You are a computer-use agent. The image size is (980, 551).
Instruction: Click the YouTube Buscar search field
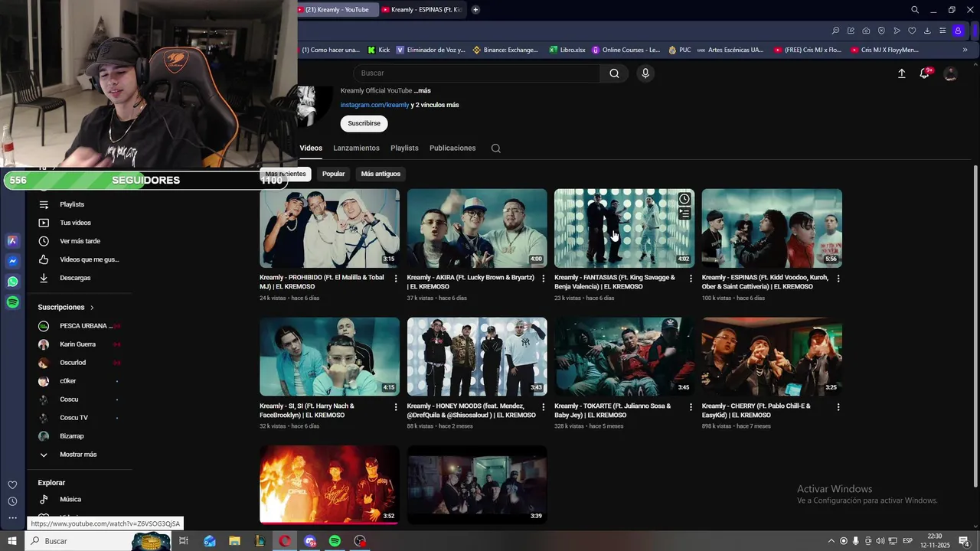477,73
